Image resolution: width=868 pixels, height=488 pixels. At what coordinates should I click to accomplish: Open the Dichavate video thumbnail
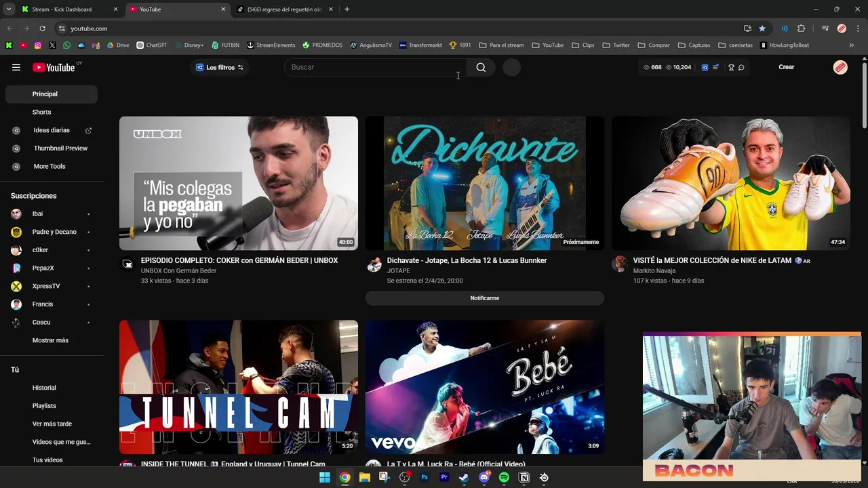pos(484,184)
